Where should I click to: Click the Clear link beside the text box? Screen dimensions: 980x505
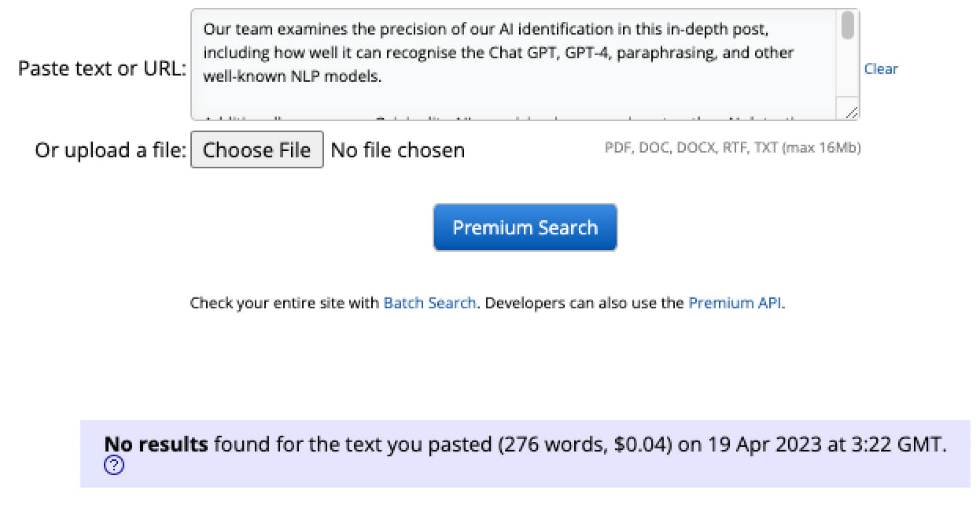(x=881, y=69)
